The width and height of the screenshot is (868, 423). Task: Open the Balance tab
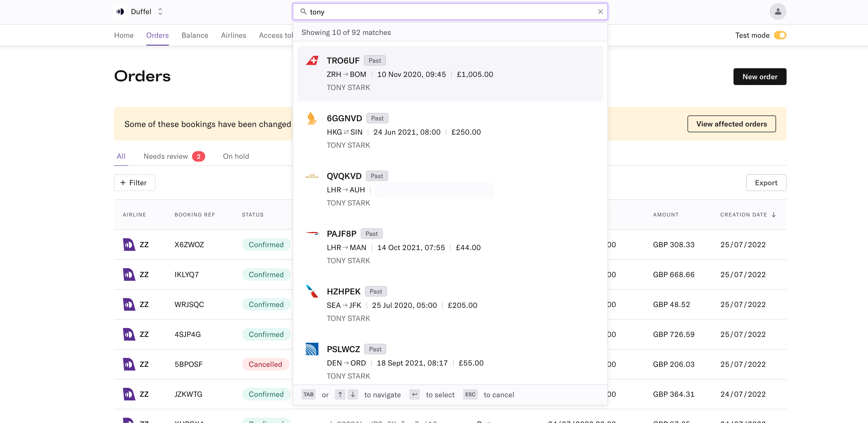pos(195,35)
